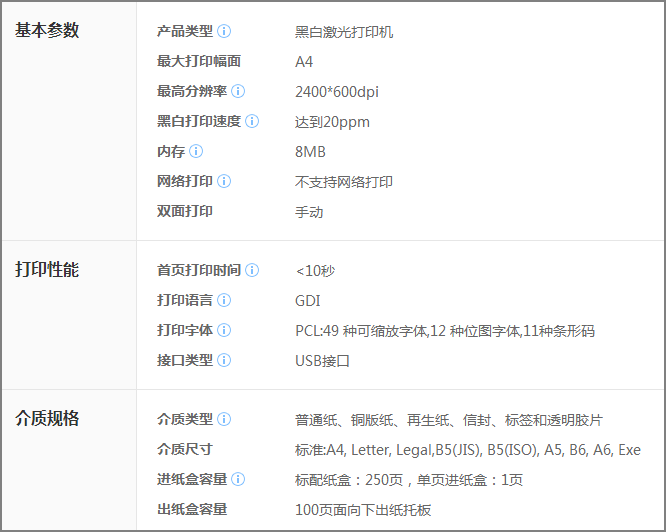
Task: Click the 进纸盒容量 label
Action: click(x=192, y=479)
